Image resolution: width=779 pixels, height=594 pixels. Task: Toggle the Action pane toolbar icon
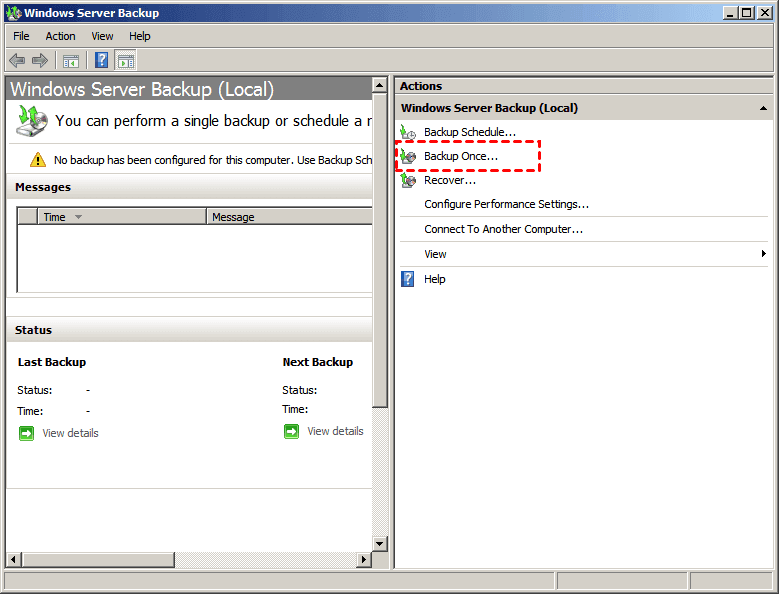click(126, 61)
